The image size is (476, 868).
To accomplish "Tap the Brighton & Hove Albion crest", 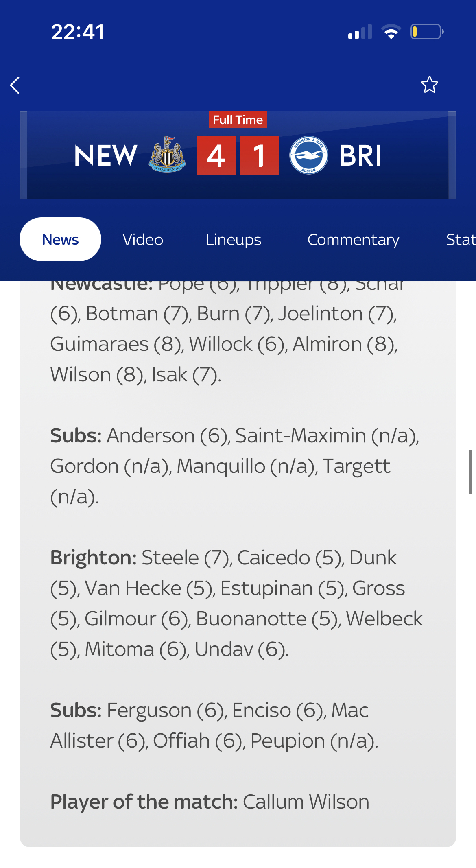I will click(309, 155).
